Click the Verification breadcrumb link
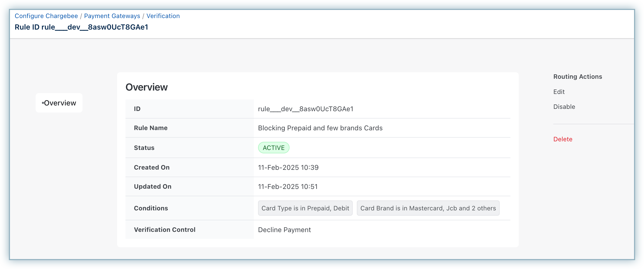644x269 pixels. tap(163, 16)
